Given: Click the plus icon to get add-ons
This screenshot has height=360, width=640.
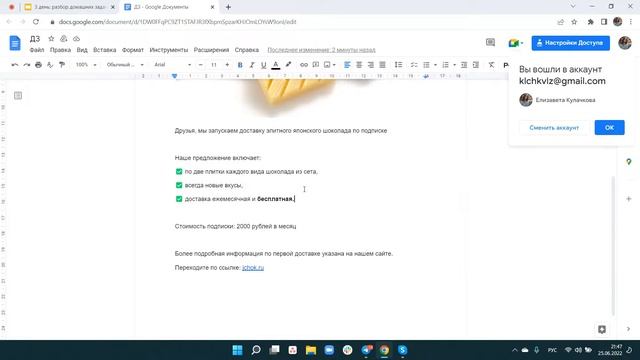Looking at the screenshot, I should click(x=629, y=199).
